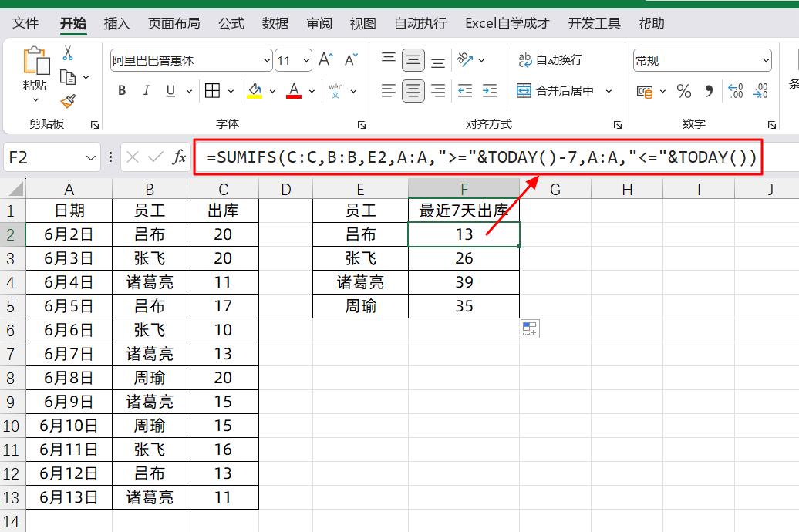This screenshot has width=799, height=532.
Task: Open the 合并后居中 dropdown arrow
Action: 609,91
